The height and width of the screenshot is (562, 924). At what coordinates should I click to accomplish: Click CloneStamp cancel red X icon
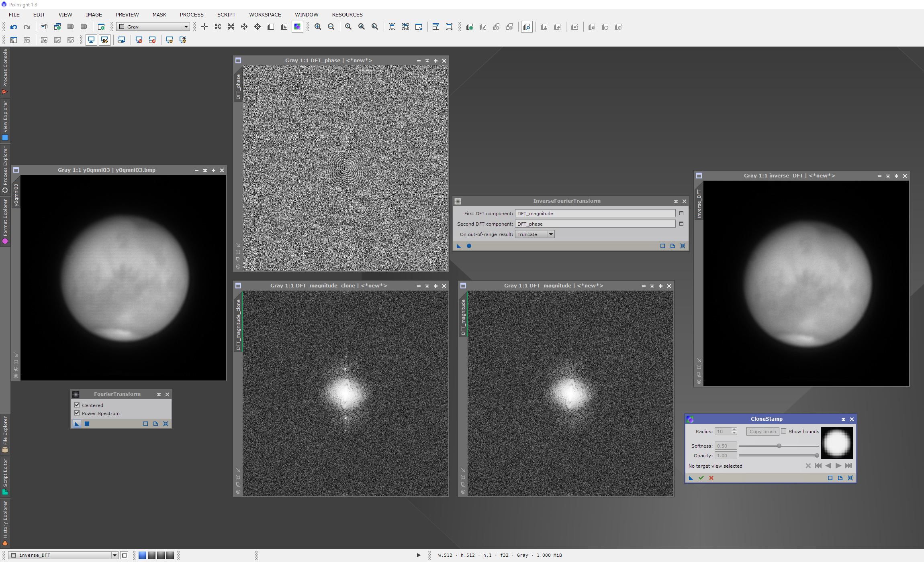click(x=711, y=478)
